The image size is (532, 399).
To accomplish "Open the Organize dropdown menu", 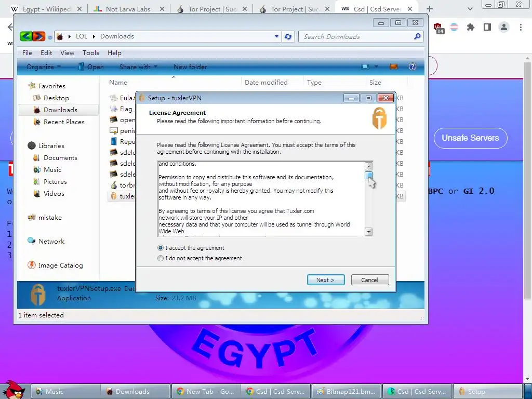I will 44,67.
